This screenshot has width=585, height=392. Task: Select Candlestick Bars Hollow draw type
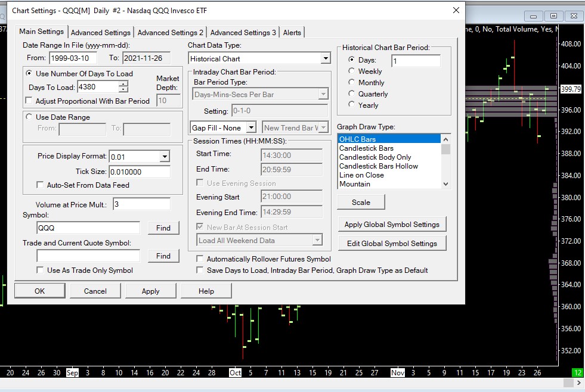click(x=379, y=166)
